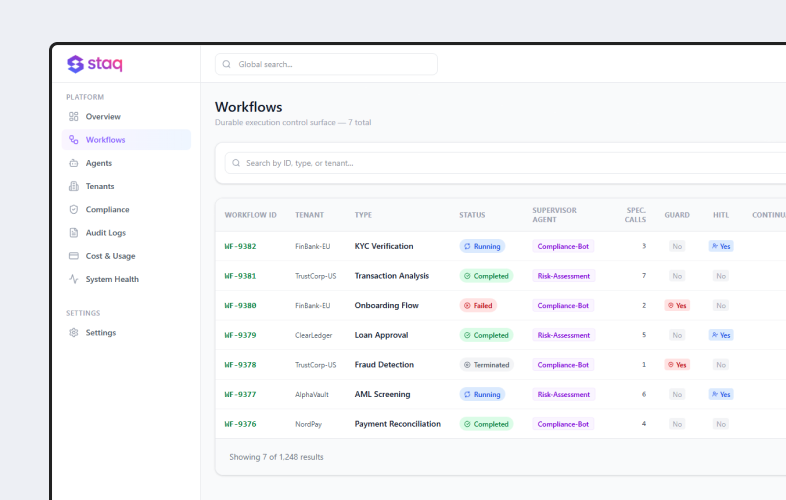This screenshot has width=786, height=500.
Task: Click the magnifier icon in Global search
Action: tap(227, 64)
